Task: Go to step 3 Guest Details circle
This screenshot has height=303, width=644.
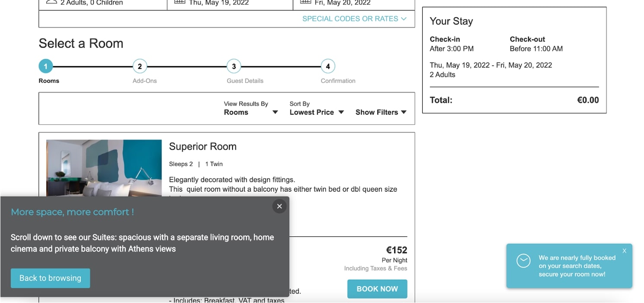Action: [234, 66]
